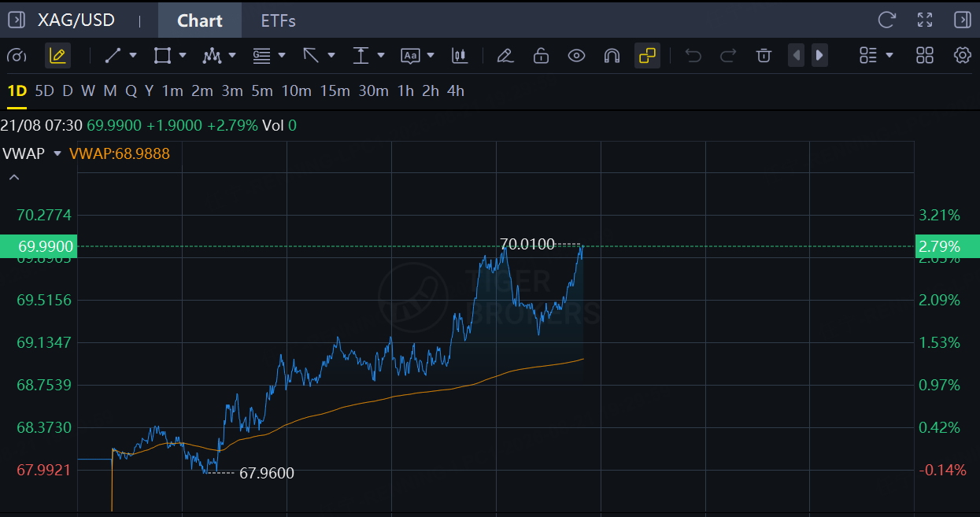Undo the last drawing action

693,55
